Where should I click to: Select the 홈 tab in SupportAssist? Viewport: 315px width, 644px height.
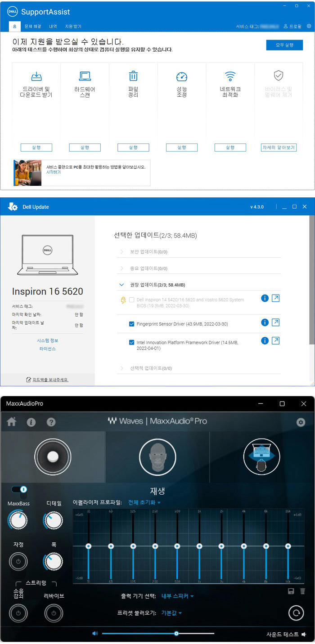pos(15,27)
